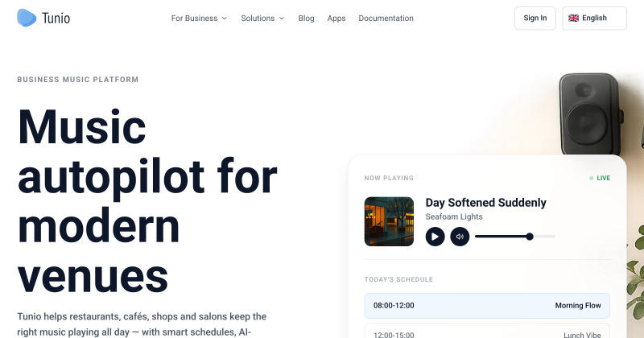Click the Tunio logo icon
The height and width of the screenshot is (338, 644).
(27, 18)
